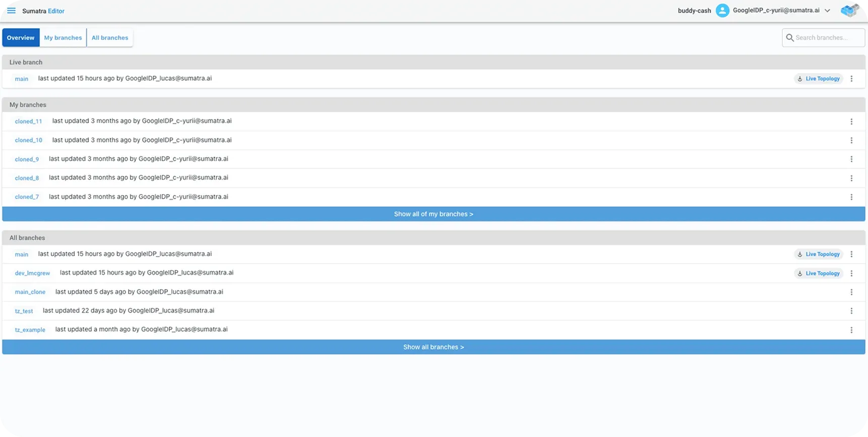The height and width of the screenshot is (437, 868).
Task: Click Live Topology button in Live branch
Action: tap(818, 79)
